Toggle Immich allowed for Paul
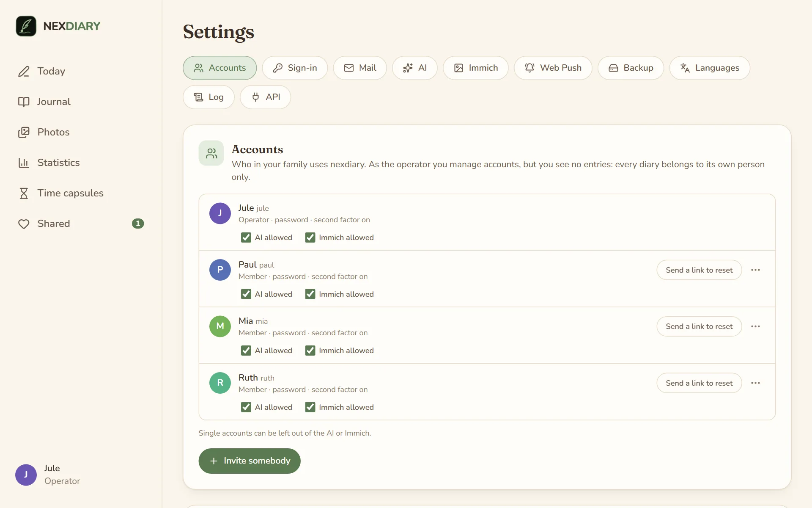Viewport: 812px width, 508px height. [310, 294]
